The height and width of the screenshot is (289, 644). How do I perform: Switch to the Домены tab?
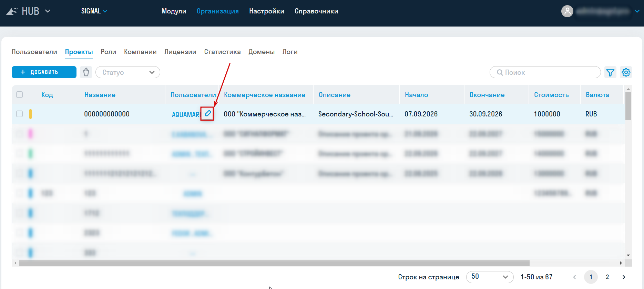point(262,52)
